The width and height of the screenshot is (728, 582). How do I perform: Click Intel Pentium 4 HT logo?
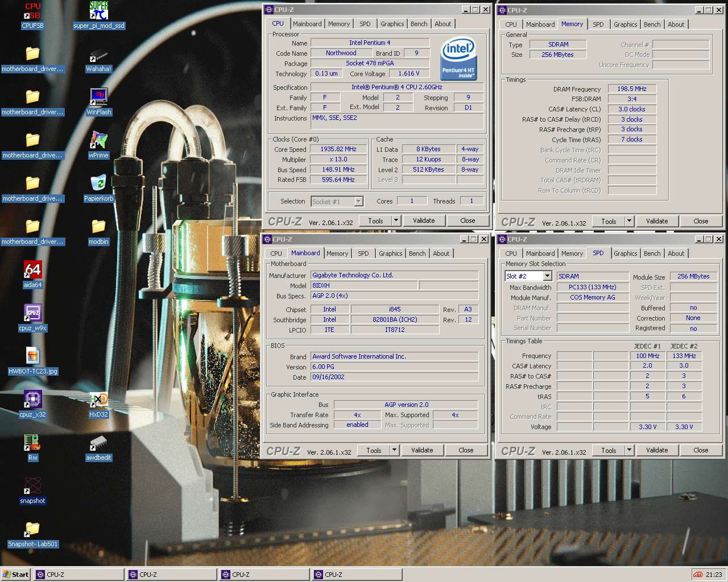[x=458, y=59]
